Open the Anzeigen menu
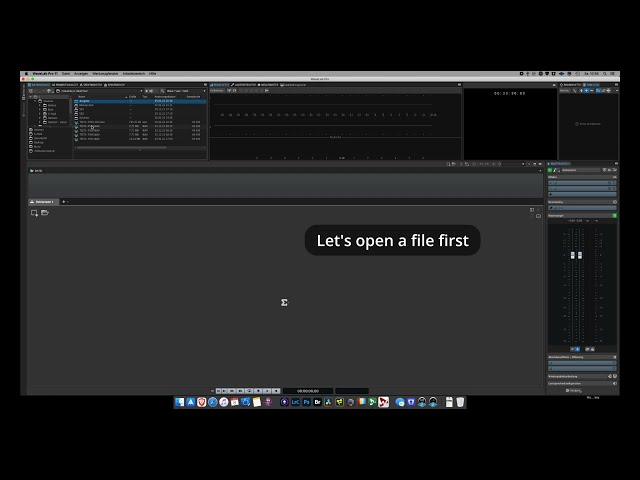640x480 pixels. (81, 74)
